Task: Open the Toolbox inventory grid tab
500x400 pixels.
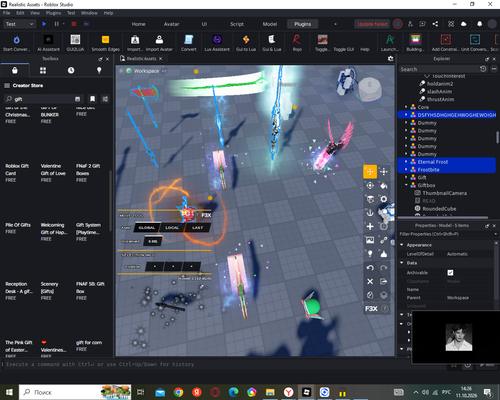Action: (x=43, y=70)
